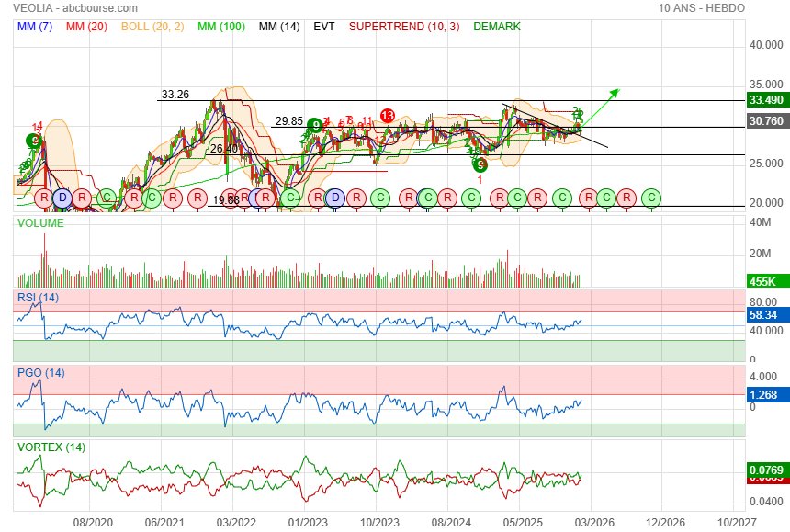The height and width of the screenshot is (532, 790).
Task: Expand the VORTEX (14) panel title
Action: [51, 447]
